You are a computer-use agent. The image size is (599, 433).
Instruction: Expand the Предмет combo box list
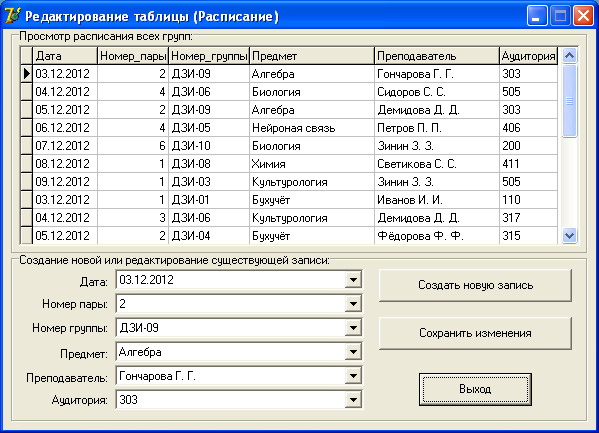pyautogui.click(x=353, y=352)
